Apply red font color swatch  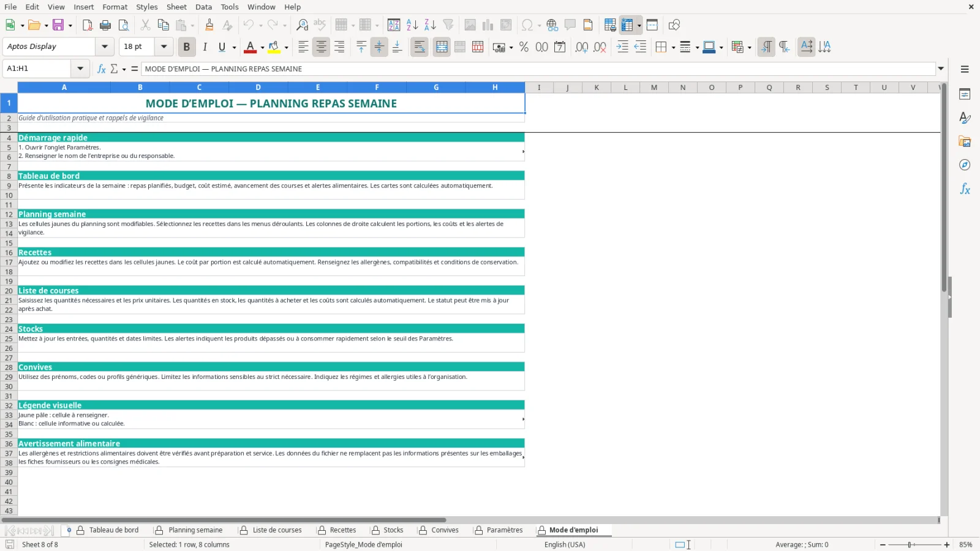pos(250,47)
